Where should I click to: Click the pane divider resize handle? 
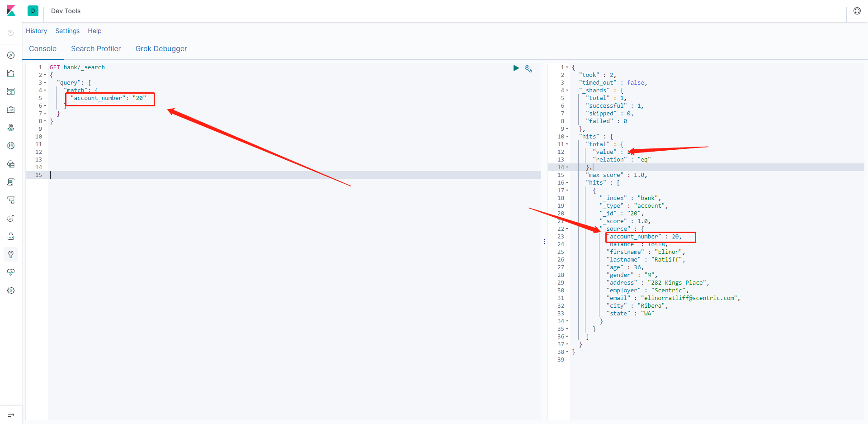click(x=544, y=242)
